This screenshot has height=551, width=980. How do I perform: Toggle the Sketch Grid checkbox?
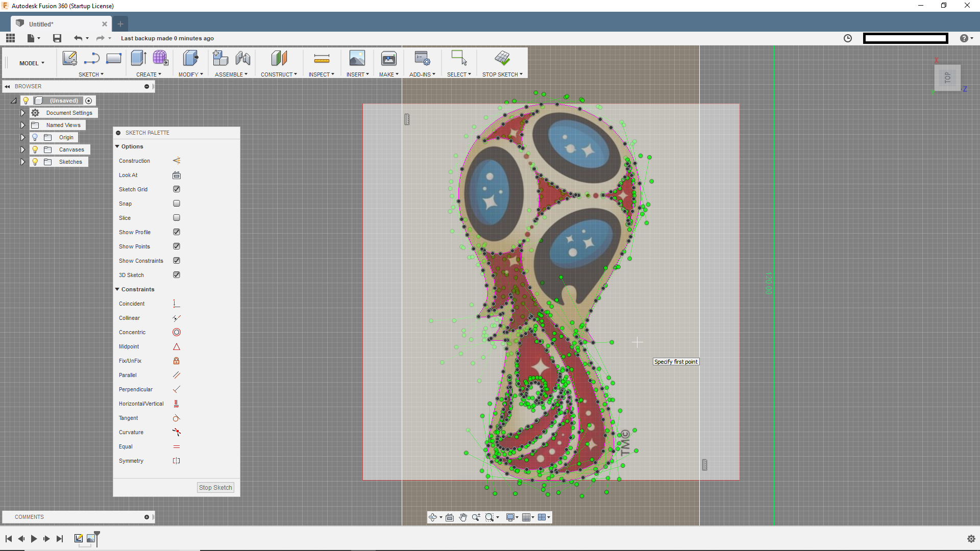(177, 189)
